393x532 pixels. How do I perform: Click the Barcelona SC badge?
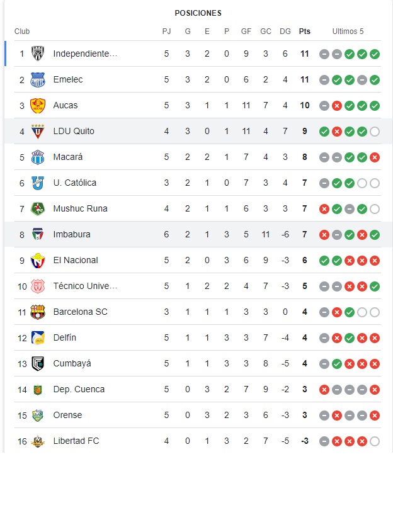pyautogui.click(x=38, y=312)
